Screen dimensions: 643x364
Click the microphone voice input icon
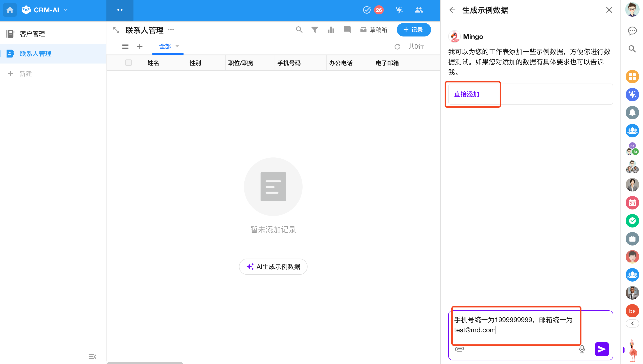[582, 349]
